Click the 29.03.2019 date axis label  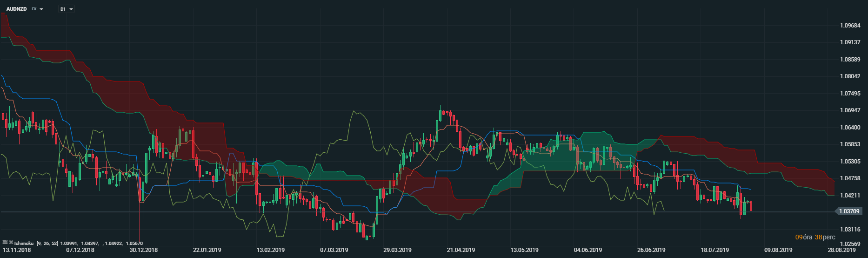coord(397,250)
